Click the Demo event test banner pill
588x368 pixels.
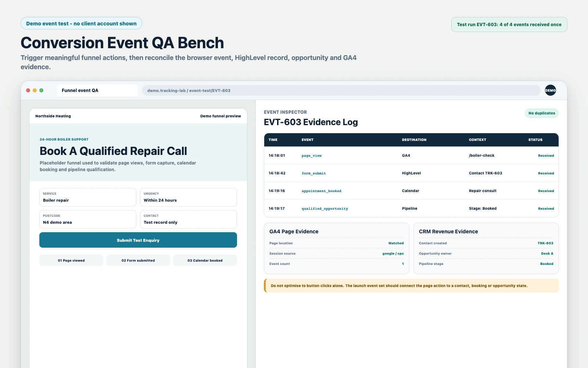tap(81, 23)
